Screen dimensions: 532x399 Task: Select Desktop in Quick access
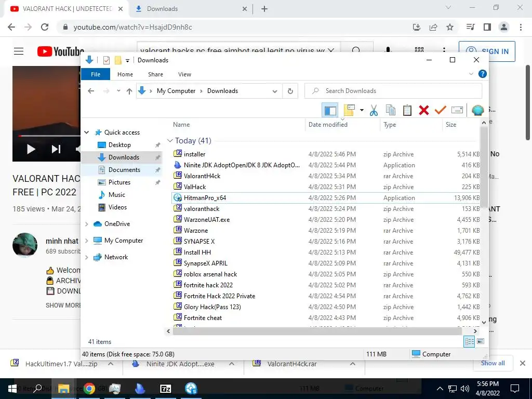pyautogui.click(x=119, y=145)
